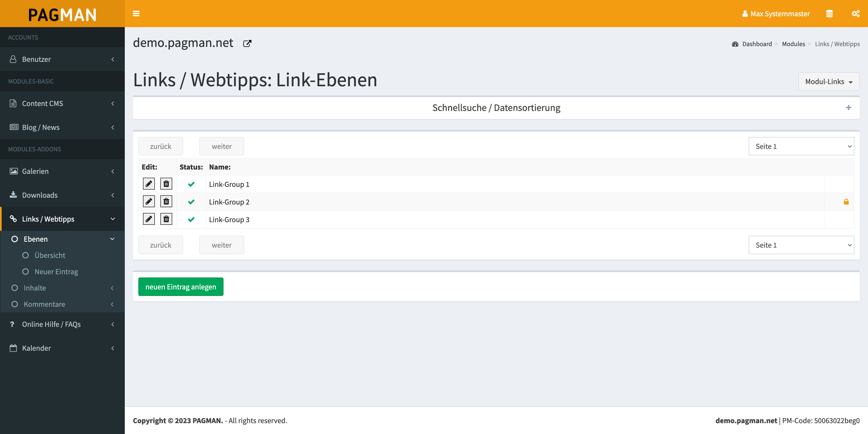This screenshot has height=434, width=868.
Task: Select the Übersicht radio item under Ebenen
Action: [50, 255]
